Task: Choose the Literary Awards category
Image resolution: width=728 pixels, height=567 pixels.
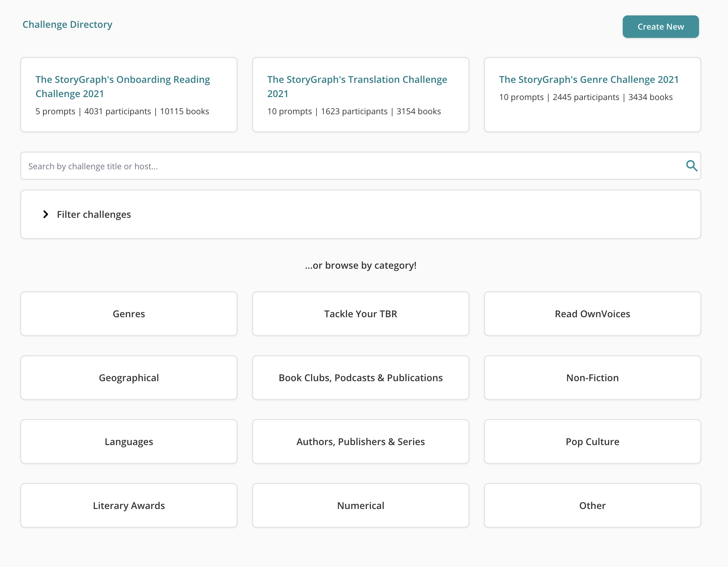Action: coord(129,506)
